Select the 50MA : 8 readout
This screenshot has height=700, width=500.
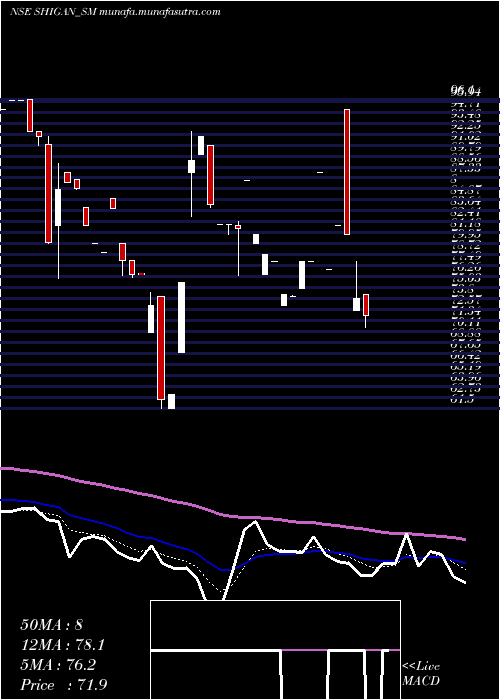click(51, 625)
